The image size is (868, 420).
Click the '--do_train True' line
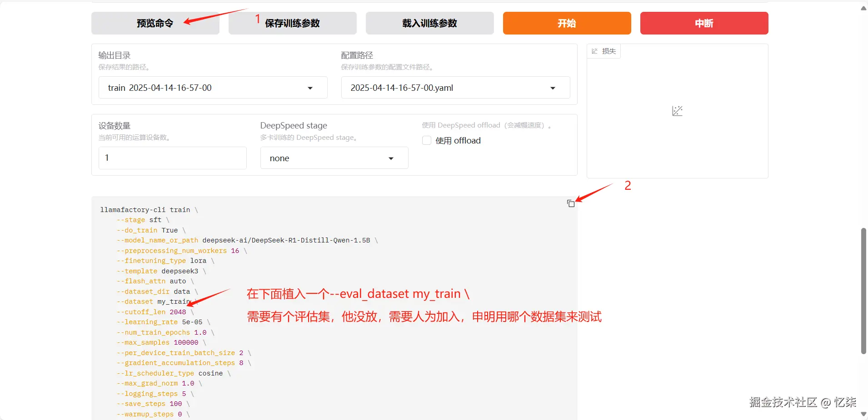(151, 230)
